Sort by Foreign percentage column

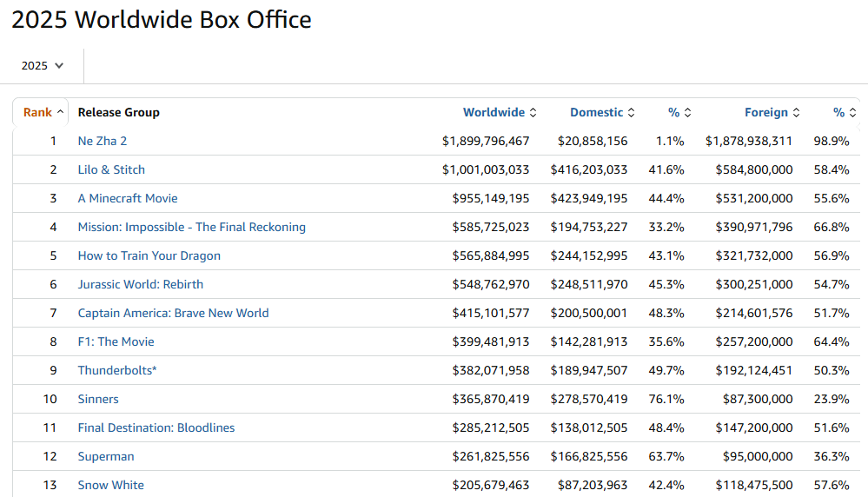[x=843, y=112]
